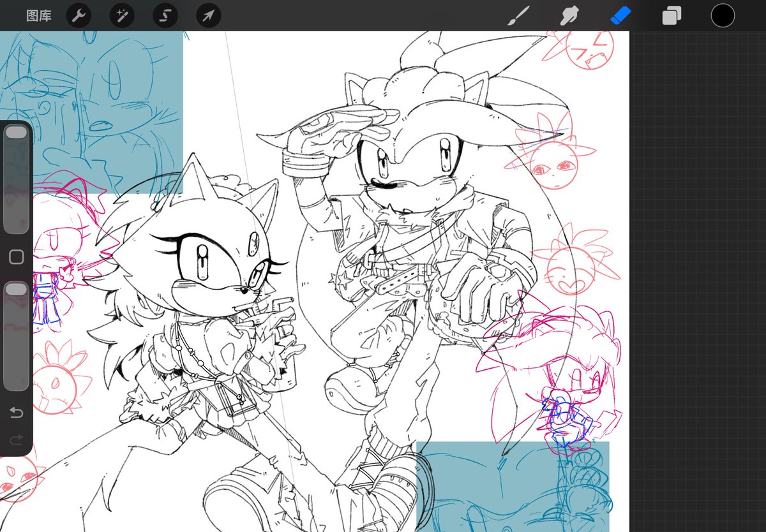Select the Smudge tool
Viewport: 766px width, 532px height.
click(569, 15)
